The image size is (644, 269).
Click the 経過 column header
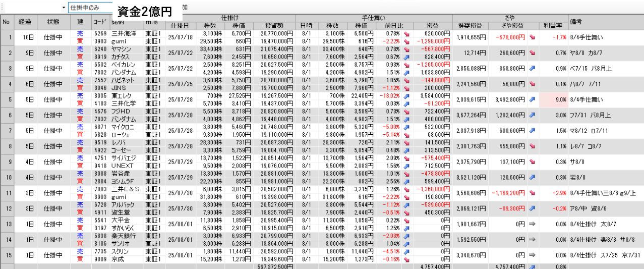25,22
